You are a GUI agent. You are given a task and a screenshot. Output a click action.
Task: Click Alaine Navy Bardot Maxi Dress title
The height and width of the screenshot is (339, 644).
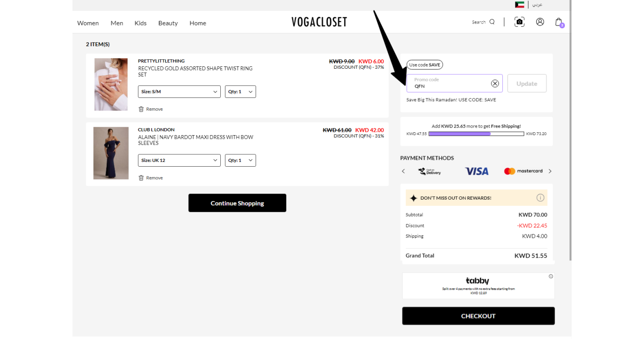195,140
